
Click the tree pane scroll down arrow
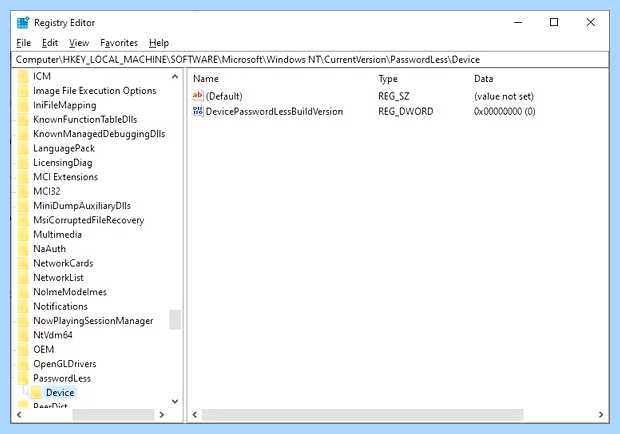[x=175, y=402]
